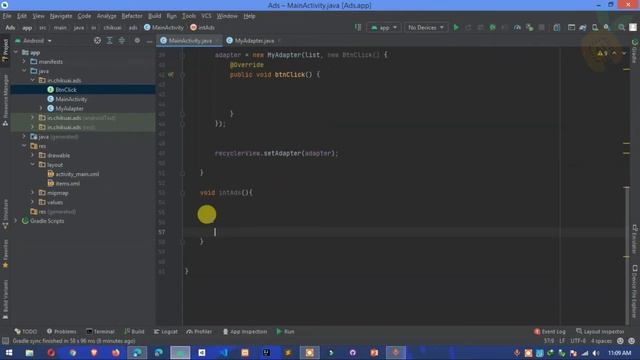Open the Build menu
This screenshot has width=640, height=360.
[154, 16]
